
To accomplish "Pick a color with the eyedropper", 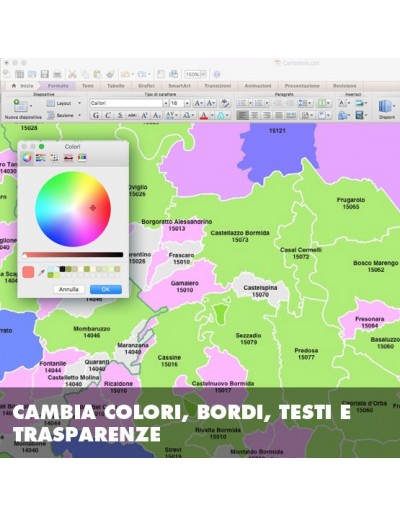I will (41, 273).
